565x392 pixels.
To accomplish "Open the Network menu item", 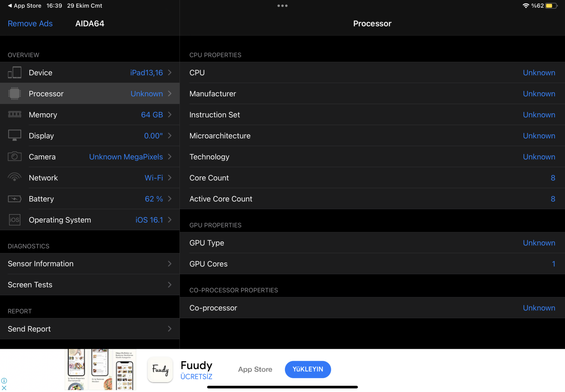I will tap(90, 178).
